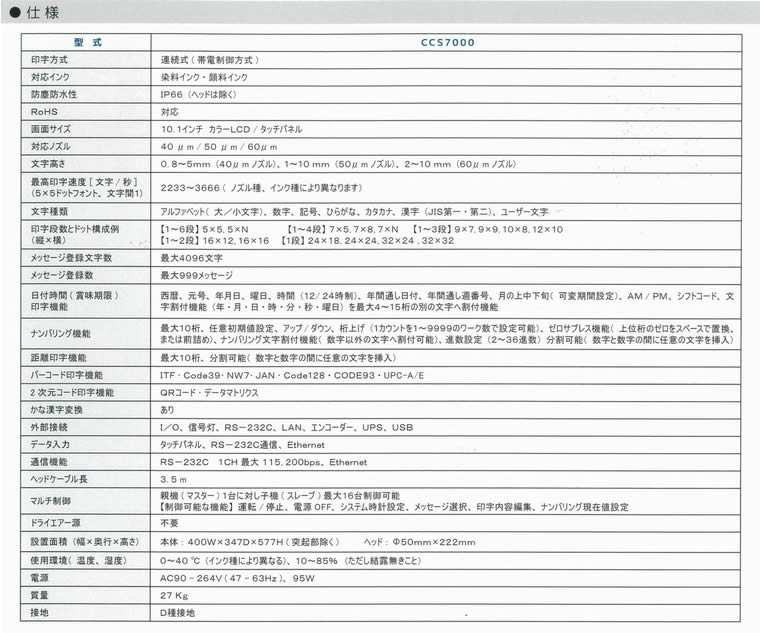Select the 最大999メッセージ value

(x=196, y=275)
